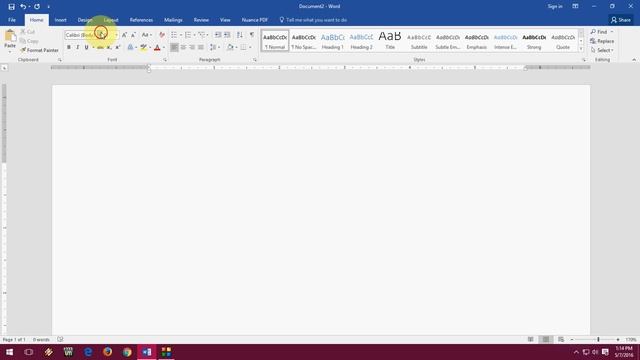Open the Change Case Aa dropdown

[x=147, y=35]
